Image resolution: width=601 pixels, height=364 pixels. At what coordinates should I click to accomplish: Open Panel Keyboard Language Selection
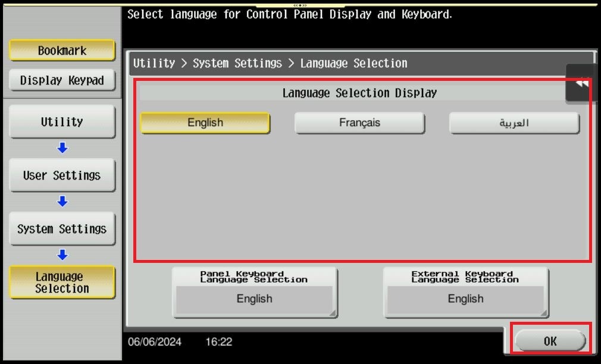coord(255,293)
